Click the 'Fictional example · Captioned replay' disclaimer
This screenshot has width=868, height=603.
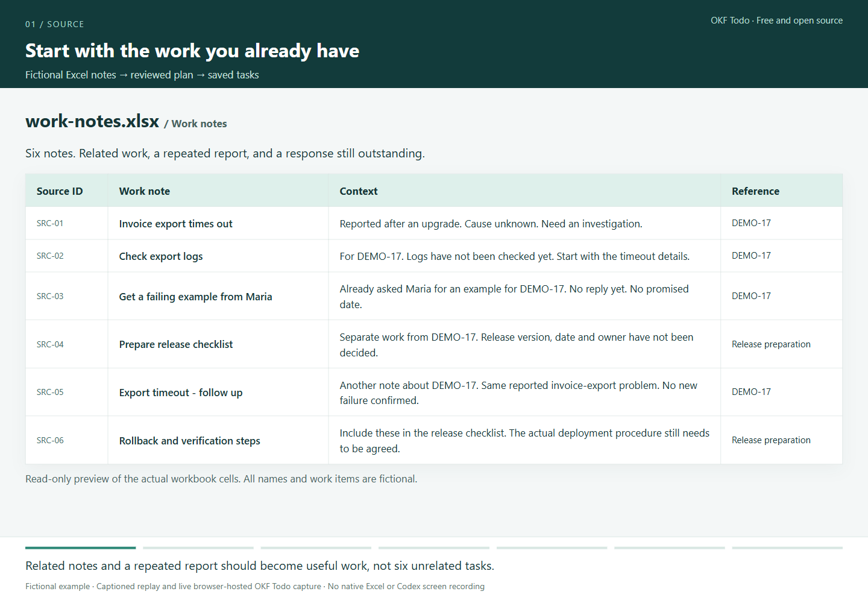[255, 586]
